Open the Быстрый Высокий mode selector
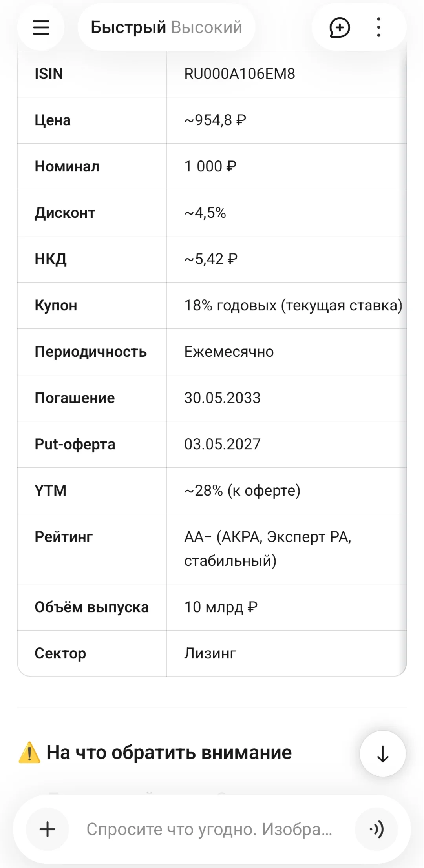The width and height of the screenshot is (424, 868). tap(166, 27)
